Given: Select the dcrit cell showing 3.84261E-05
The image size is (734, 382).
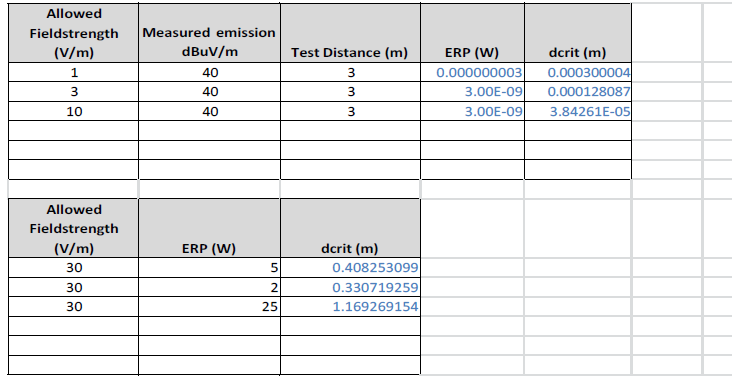Looking at the screenshot, I should [x=578, y=111].
